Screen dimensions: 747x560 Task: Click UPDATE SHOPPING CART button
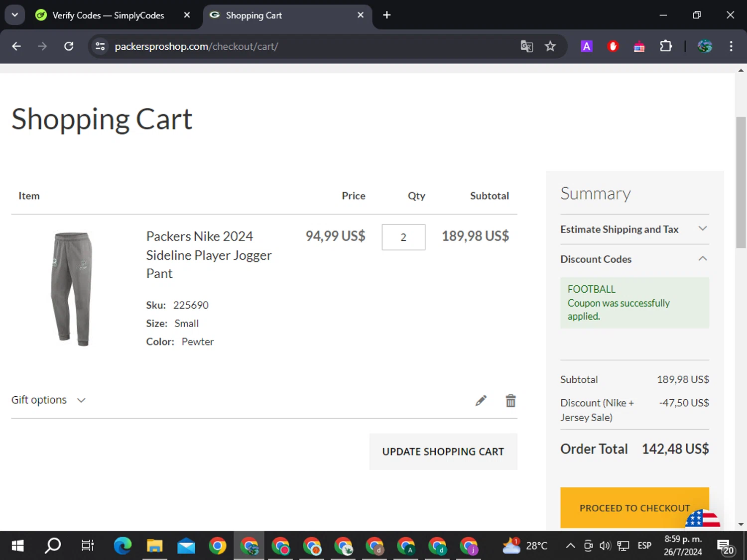pos(443,451)
